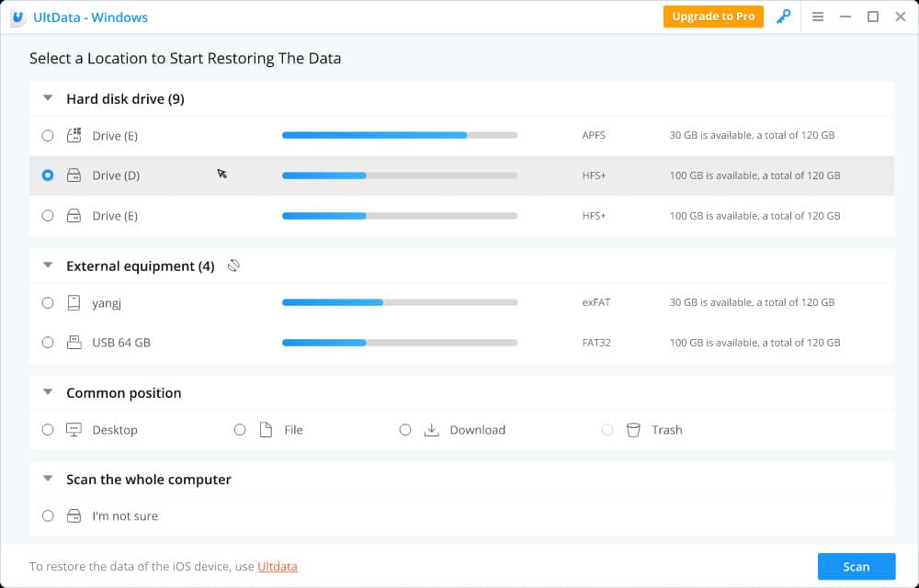Click the Drive (D) disk icon
Screen dimensions: 919x588
pyautogui.click(x=74, y=175)
